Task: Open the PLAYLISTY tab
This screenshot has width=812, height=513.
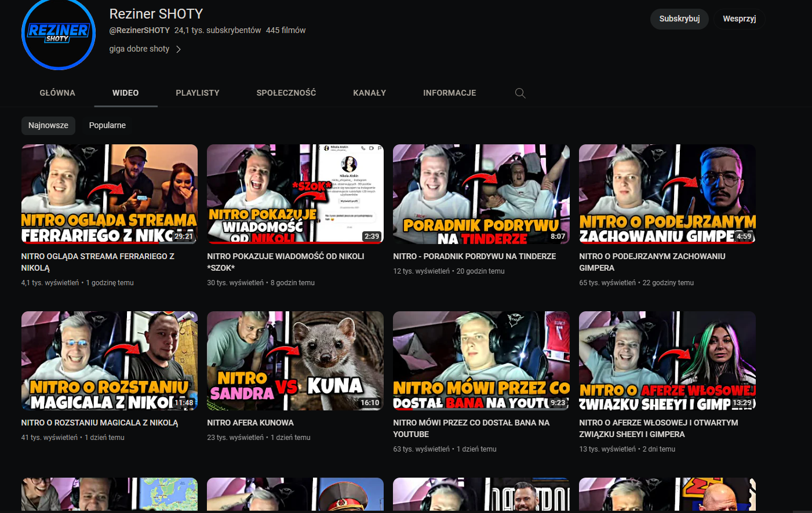Action: [x=198, y=93]
